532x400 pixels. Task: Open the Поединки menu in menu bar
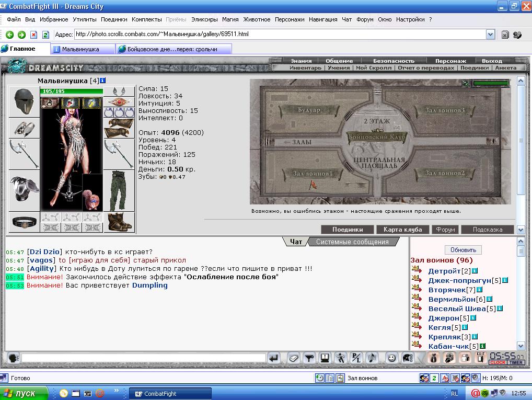114,19
